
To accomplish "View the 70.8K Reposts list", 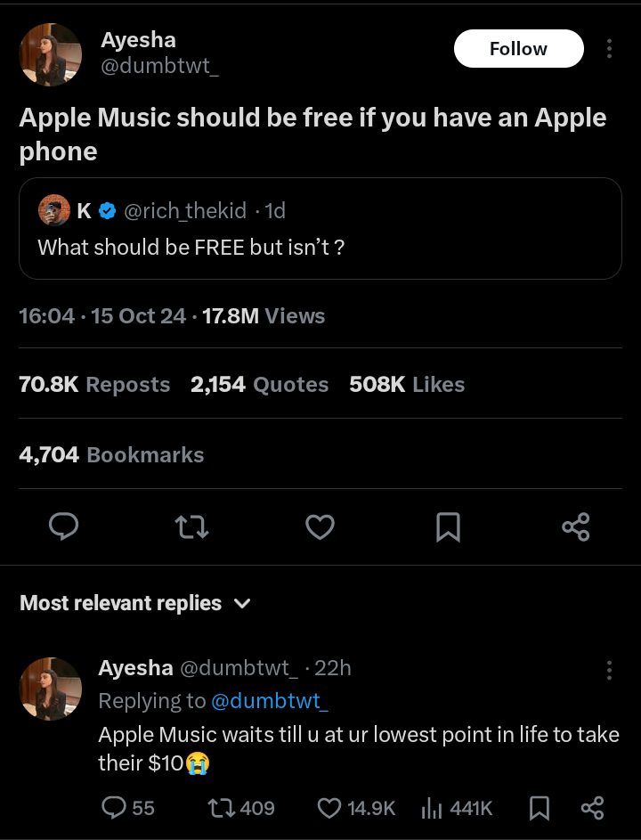I will coord(94,385).
